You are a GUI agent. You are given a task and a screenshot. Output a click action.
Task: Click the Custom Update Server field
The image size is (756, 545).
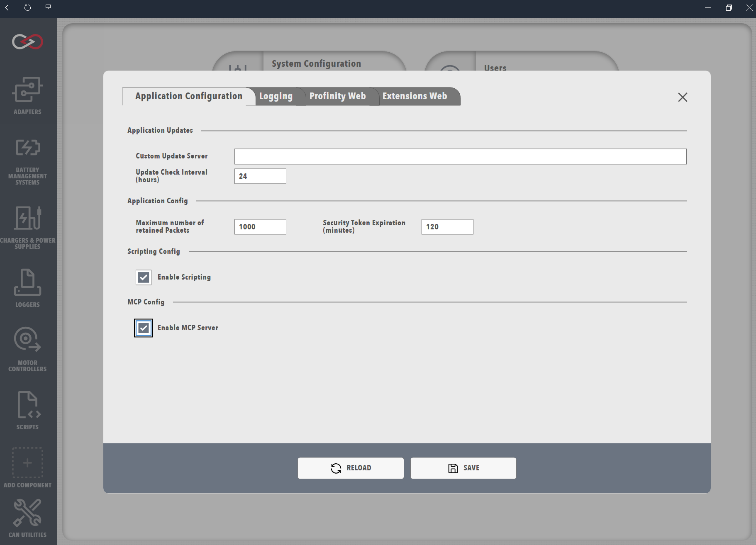[460, 156]
